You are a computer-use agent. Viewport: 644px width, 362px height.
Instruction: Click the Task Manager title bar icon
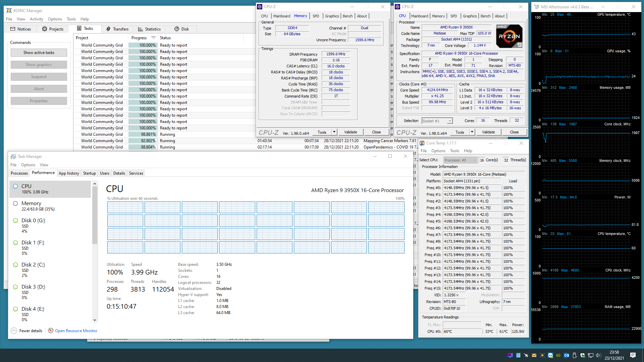[13, 157]
